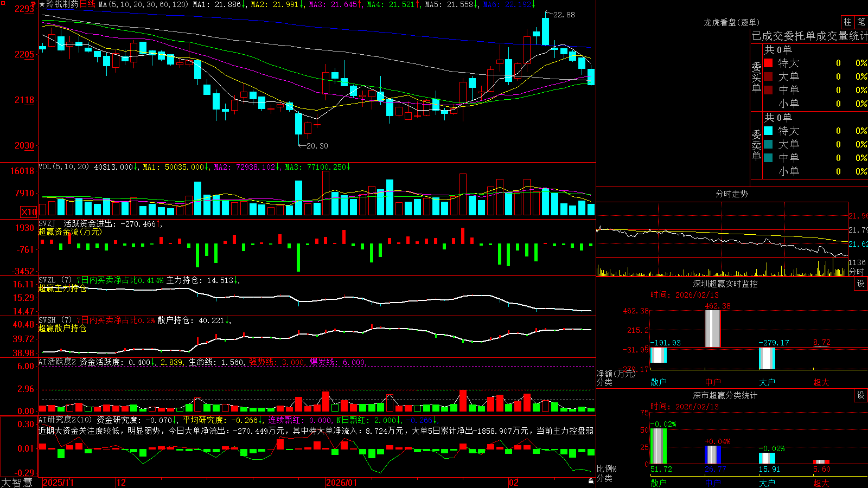Click the SVZL indicator name
This screenshot has height=488, width=868.
tap(47, 280)
